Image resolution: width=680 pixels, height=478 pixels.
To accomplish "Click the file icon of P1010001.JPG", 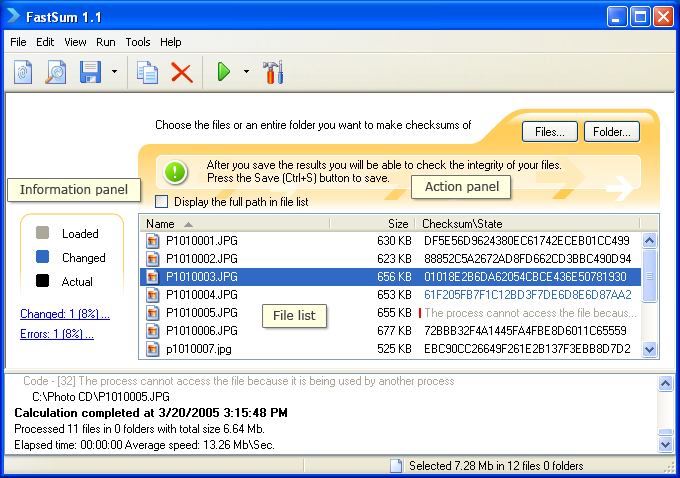I will point(152,241).
